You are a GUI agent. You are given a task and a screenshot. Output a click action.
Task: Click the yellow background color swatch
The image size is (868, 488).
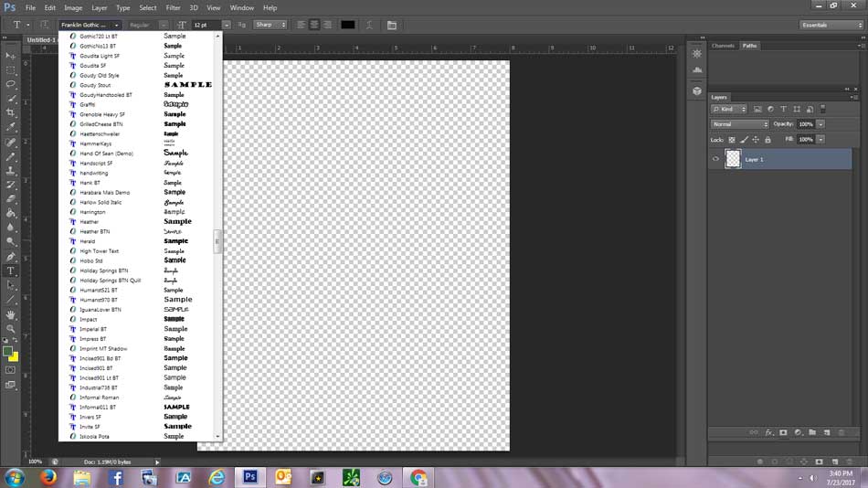(15, 358)
